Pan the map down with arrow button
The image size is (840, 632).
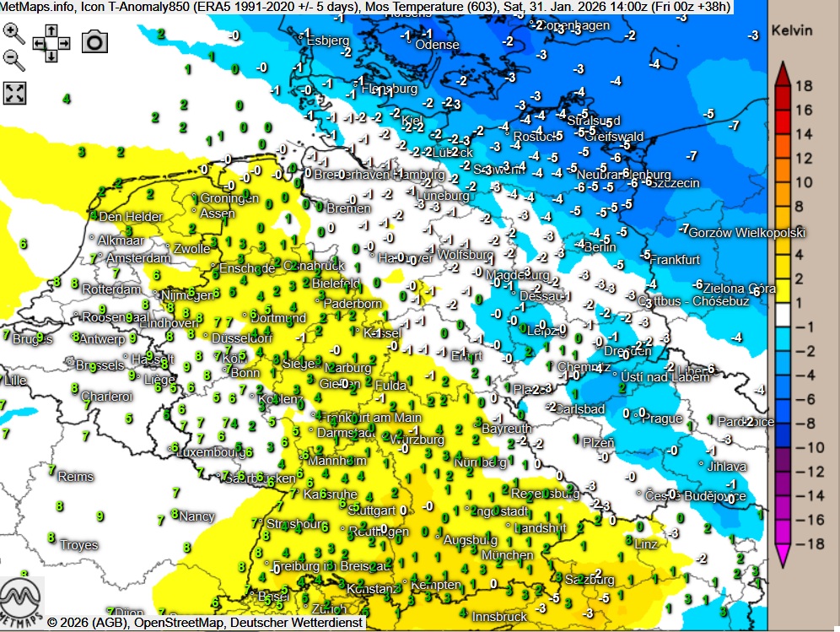pyautogui.click(x=51, y=56)
